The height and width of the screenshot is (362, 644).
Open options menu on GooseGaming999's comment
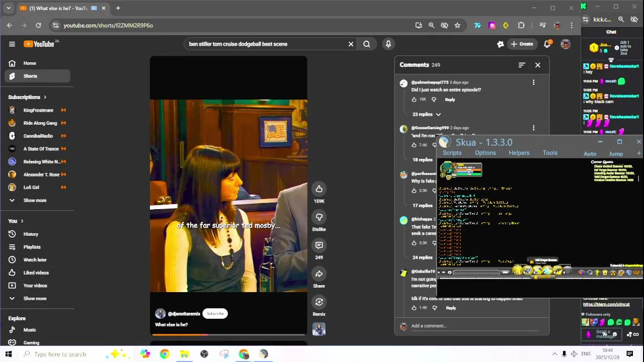pyautogui.click(x=534, y=128)
